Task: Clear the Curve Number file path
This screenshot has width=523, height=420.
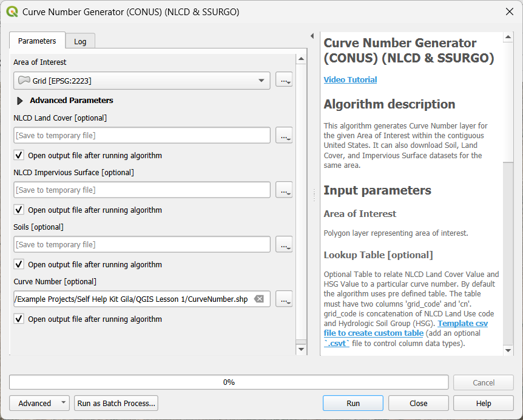Action: click(x=259, y=299)
